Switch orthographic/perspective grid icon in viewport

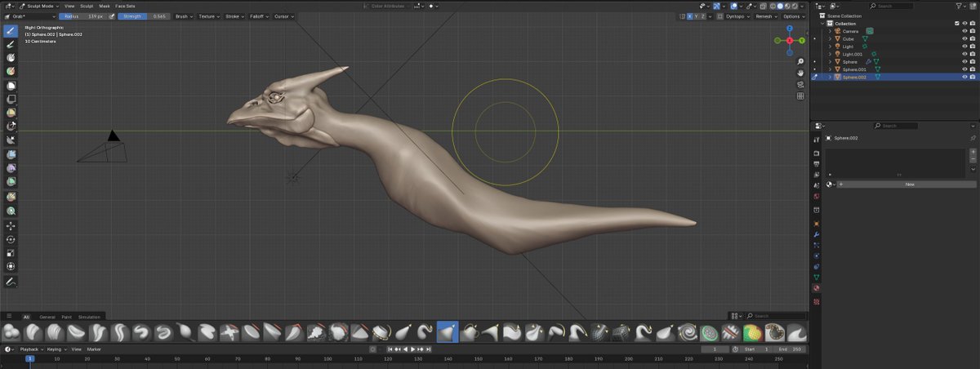pyautogui.click(x=800, y=96)
